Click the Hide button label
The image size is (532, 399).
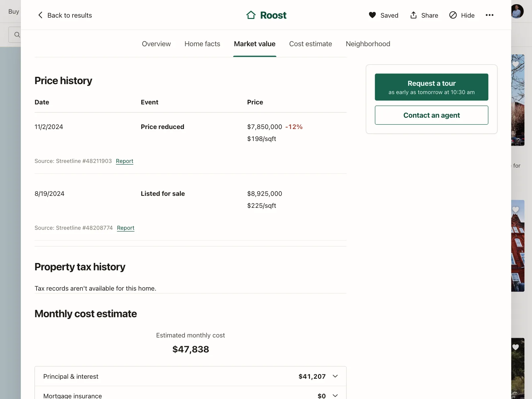(x=467, y=15)
